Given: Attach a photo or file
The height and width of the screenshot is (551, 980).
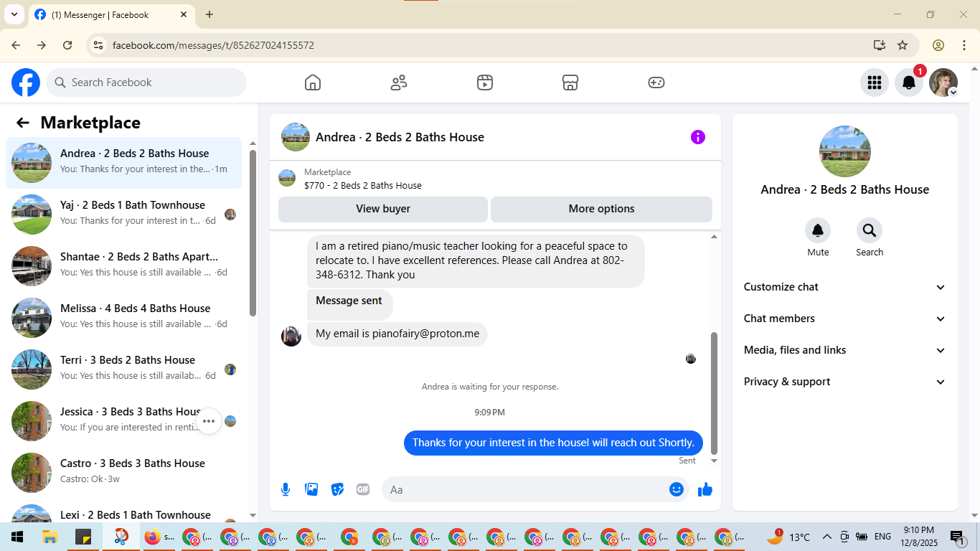Looking at the screenshot, I should click(x=311, y=489).
